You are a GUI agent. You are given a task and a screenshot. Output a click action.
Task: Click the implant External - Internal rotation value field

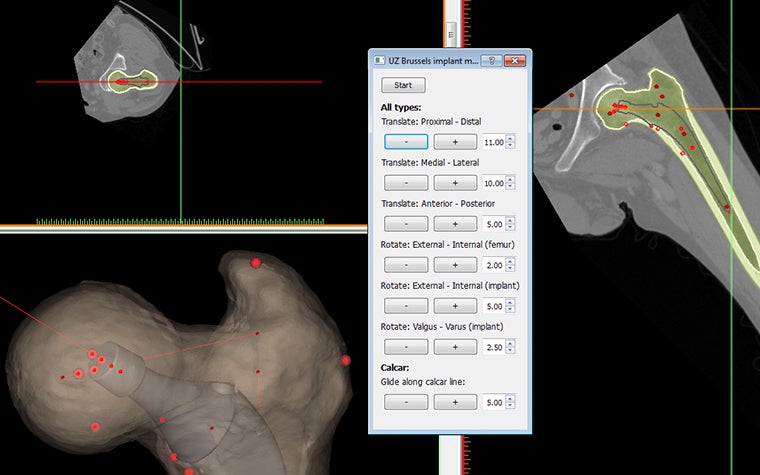tap(494, 306)
